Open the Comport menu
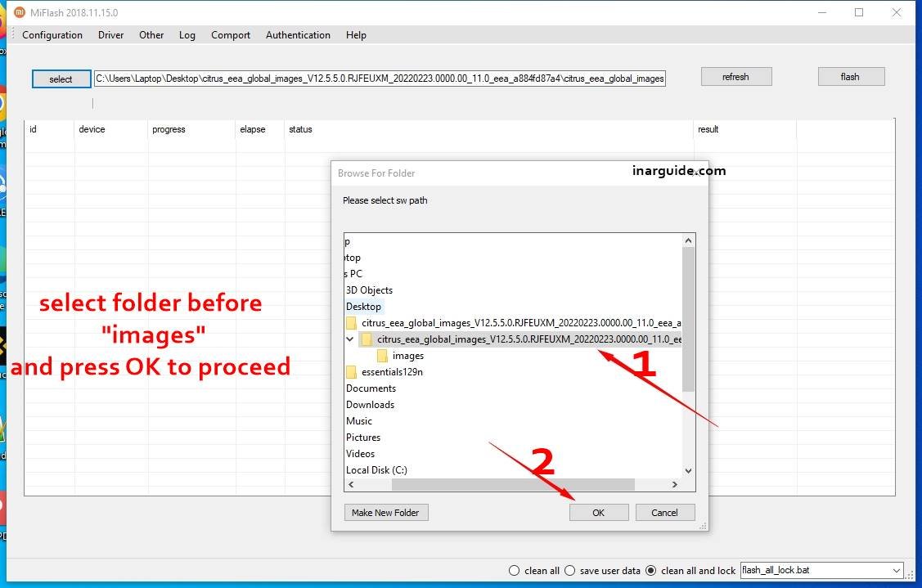 [231, 35]
